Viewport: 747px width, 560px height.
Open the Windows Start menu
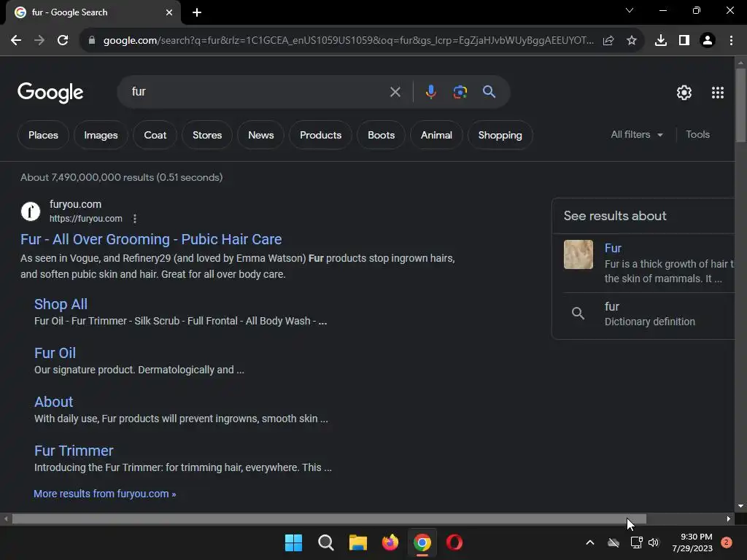pyautogui.click(x=293, y=542)
